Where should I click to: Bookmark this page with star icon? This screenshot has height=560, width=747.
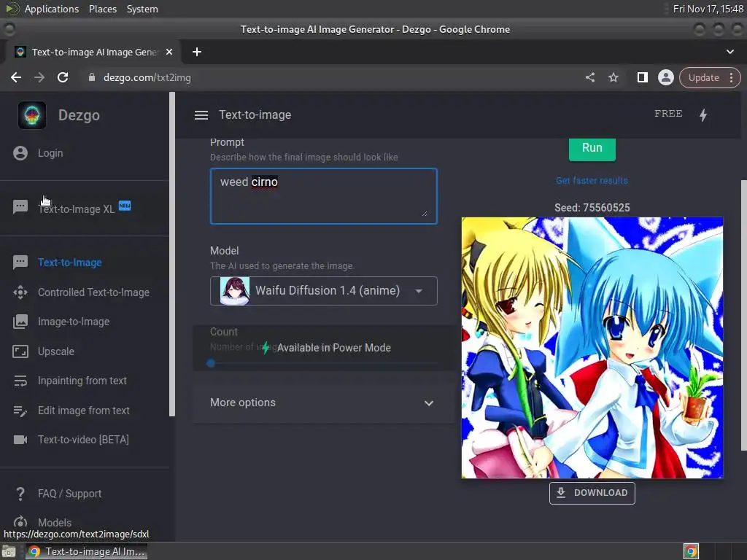[613, 77]
